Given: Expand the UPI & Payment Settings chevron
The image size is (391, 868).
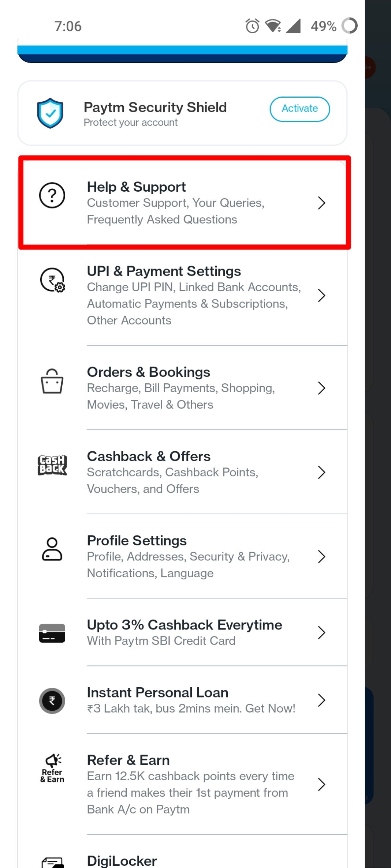Looking at the screenshot, I should click(x=322, y=295).
